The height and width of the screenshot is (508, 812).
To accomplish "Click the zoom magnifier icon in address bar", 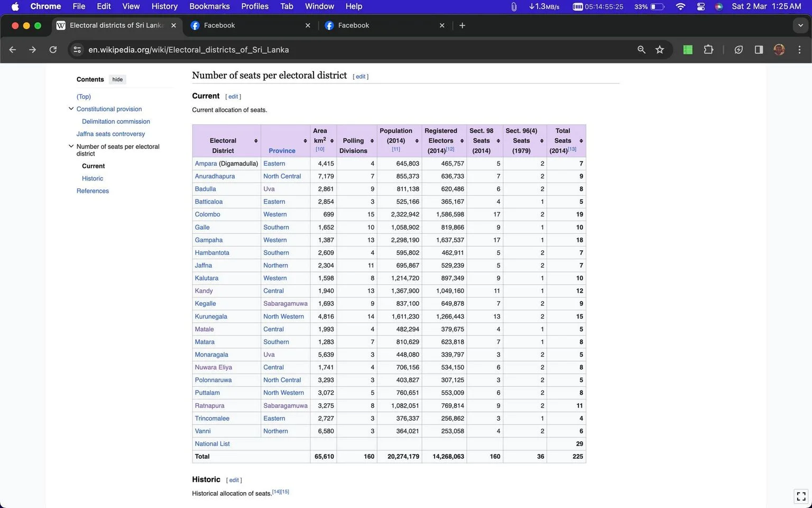I will [x=641, y=50].
